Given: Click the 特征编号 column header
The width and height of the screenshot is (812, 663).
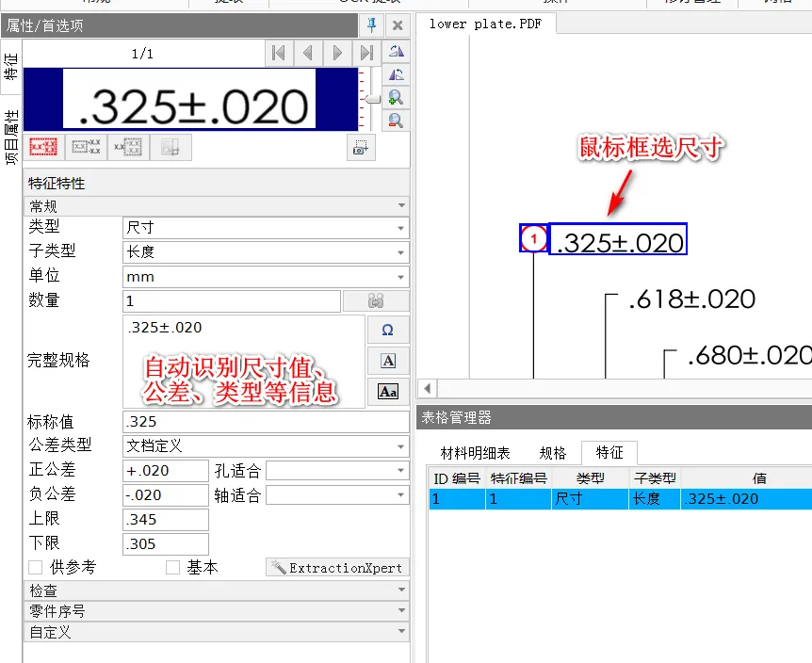Looking at the screenshot, I should 518,478.
